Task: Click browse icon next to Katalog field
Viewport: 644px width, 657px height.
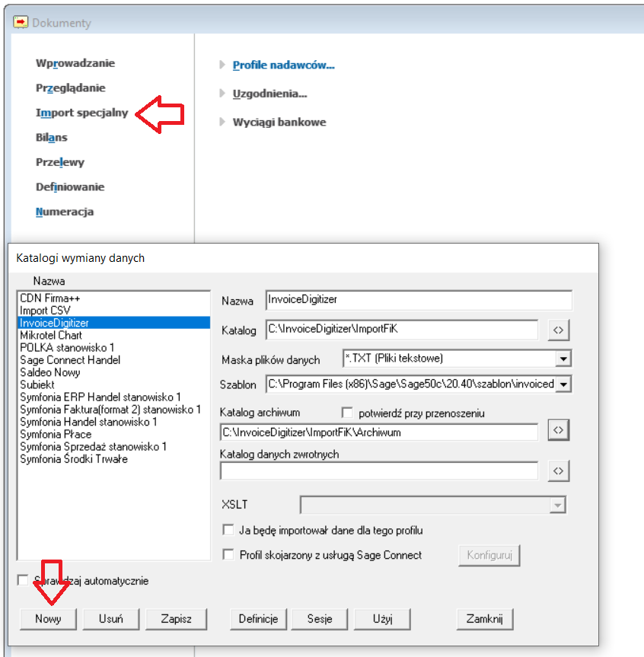Action: [x=558, y=330]
